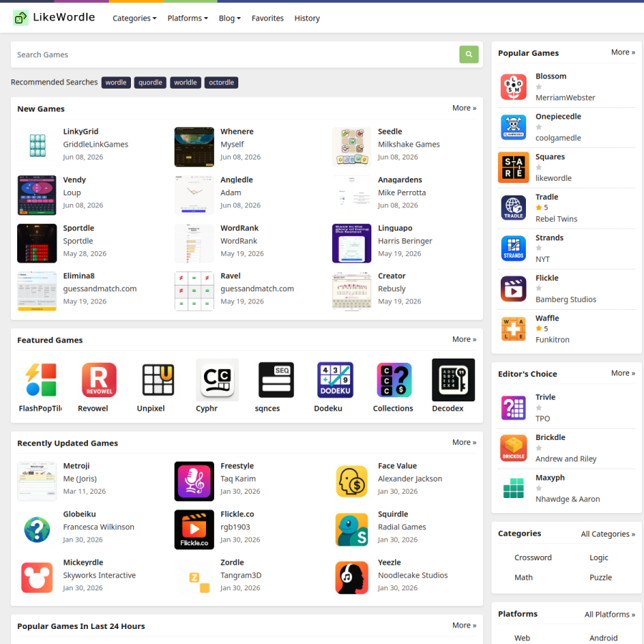This screenshot has height=644, width=644.
Task: Select the Logic category
Action: tap(598, 557)
